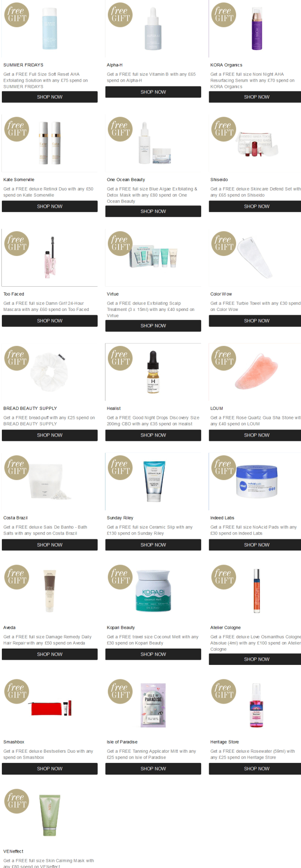Viewport: 301px width, 868px height.
Task: Click the free gift badge on VENeffect product
Action: tap(16, 801)
